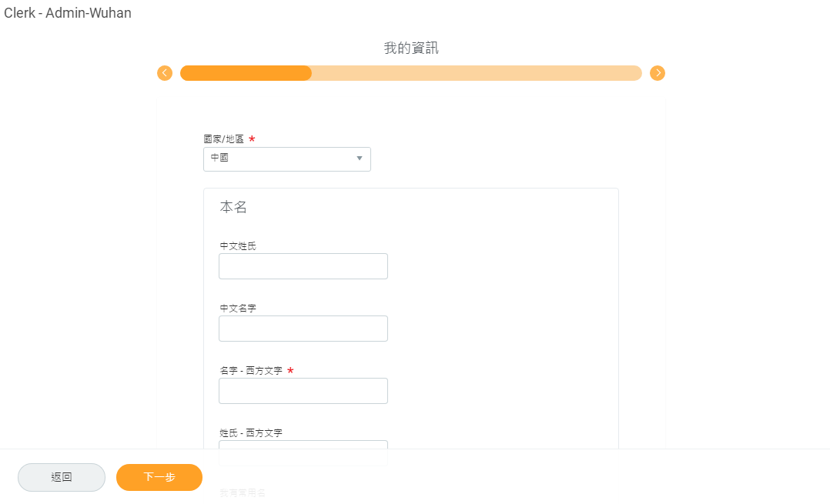Click the 中文姓氏 input field
830x504 pixels.
303,265
